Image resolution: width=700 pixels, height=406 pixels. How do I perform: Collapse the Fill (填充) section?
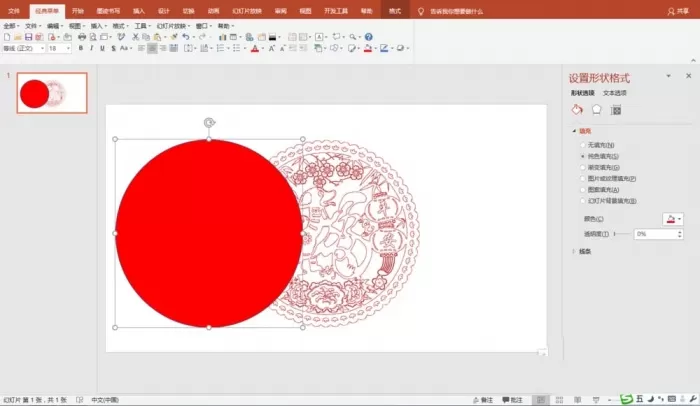(x=575, y=131)
